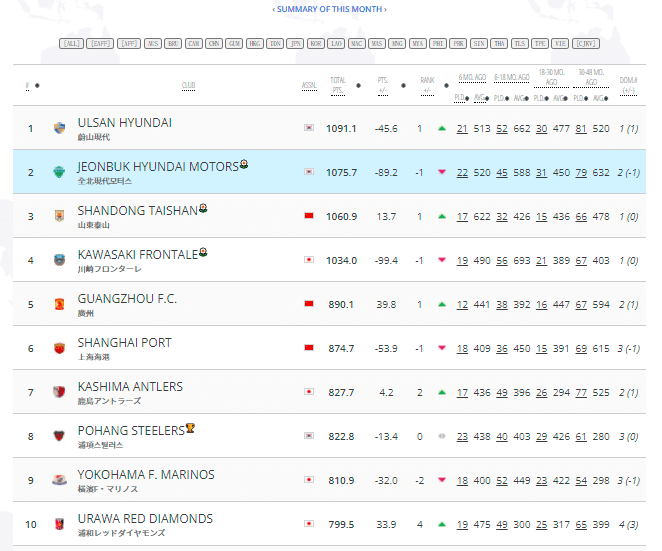The height and width of the screenshot is (551, 662).
Task: Click the Kashima Antlers club crest
Action: [x=60, y=392]
